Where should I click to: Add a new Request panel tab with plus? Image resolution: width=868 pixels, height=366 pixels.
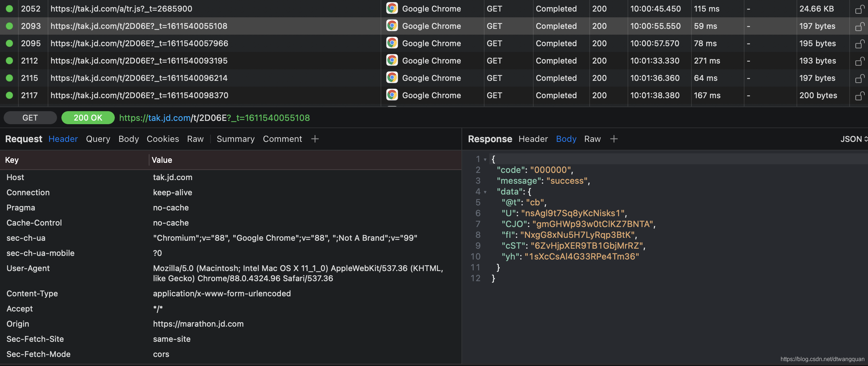tap(315, 139)
